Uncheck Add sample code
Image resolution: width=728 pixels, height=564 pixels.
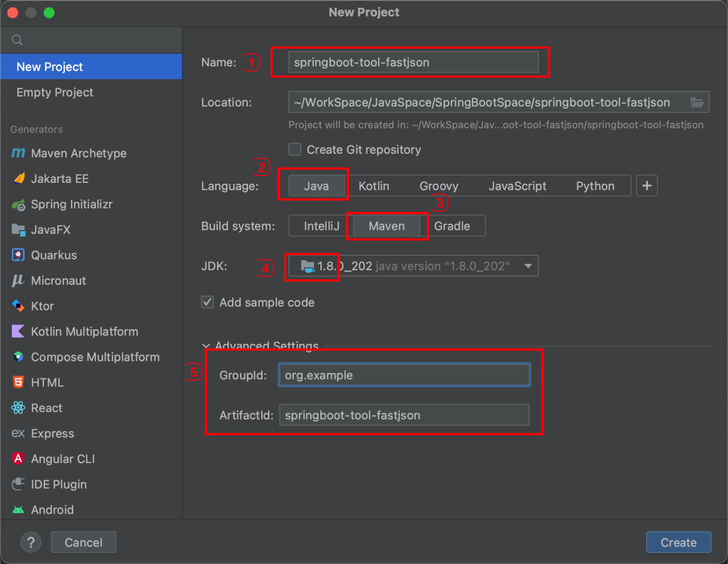[207, 302]
